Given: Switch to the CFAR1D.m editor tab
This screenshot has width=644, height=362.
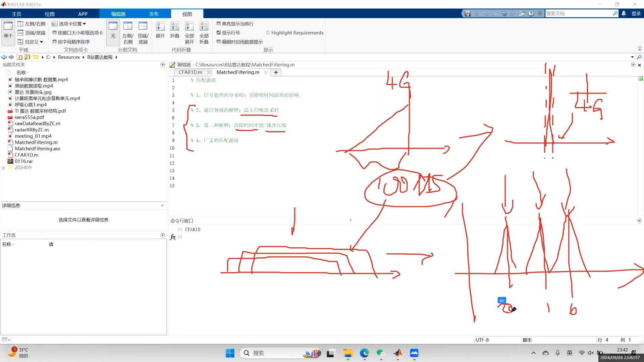Looking at the screenshot, I should point(191,72).
